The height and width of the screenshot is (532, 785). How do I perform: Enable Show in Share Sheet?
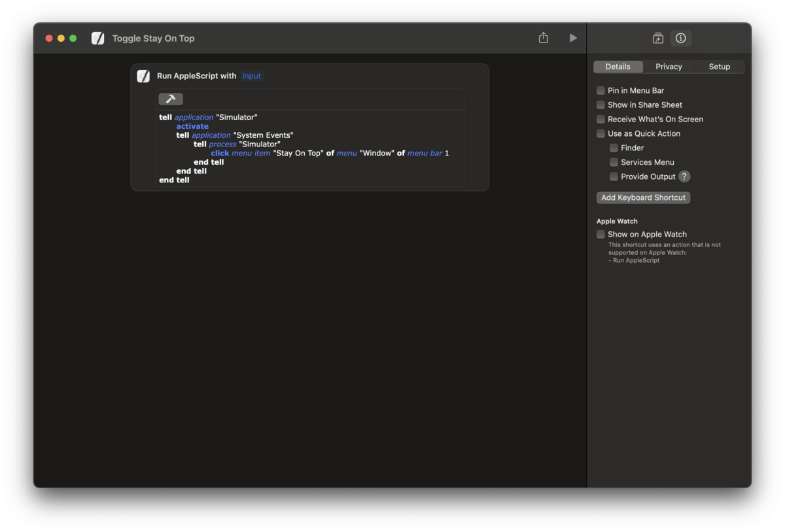(600, 105)
